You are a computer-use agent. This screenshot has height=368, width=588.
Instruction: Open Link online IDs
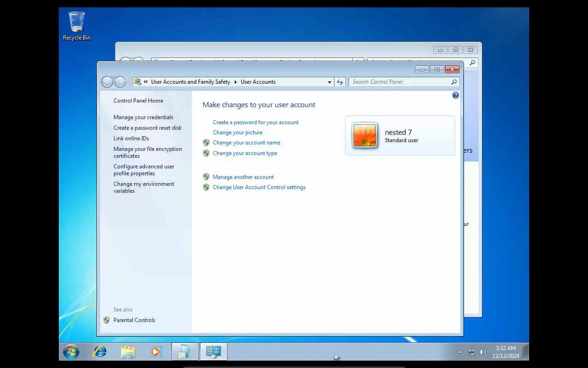(x=131, y=138)
